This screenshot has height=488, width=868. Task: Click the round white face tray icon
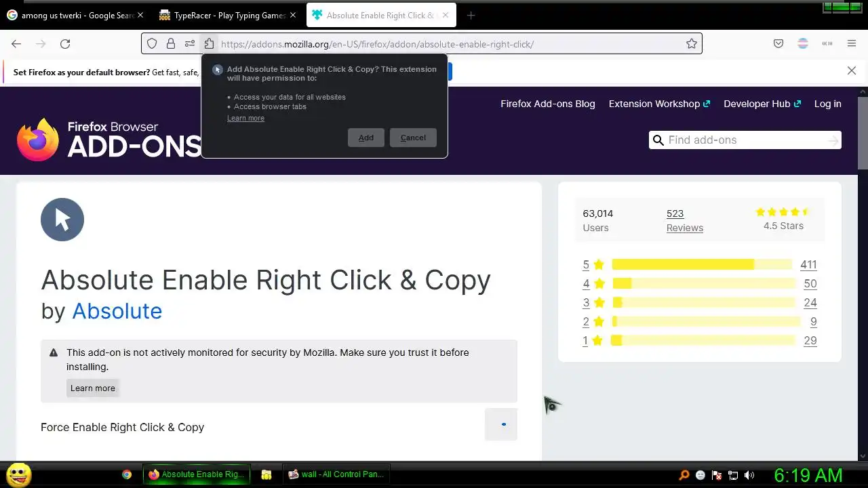click(701, 475)
